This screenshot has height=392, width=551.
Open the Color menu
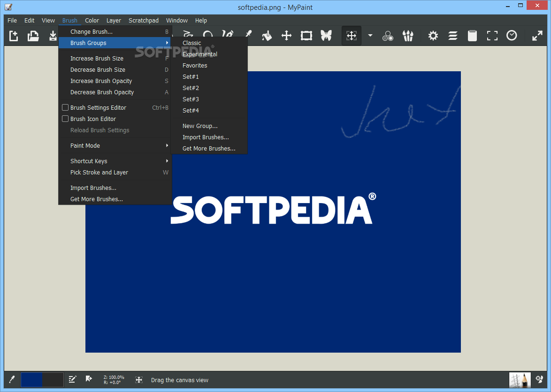[92, 20]
